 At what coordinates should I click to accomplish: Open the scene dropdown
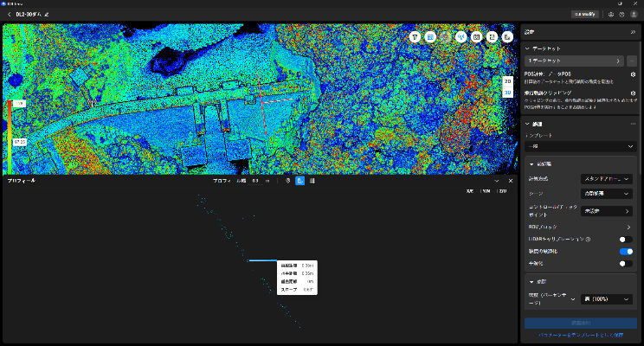[x=607, y=194]
